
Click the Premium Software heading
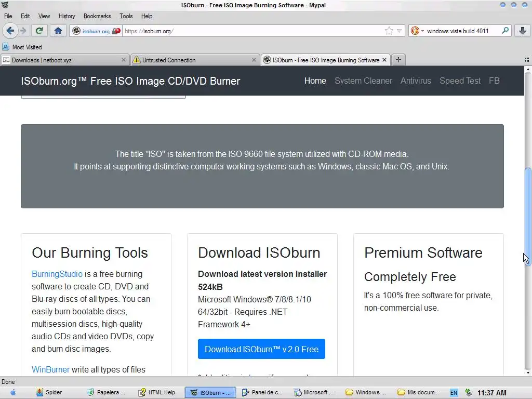pos(423,253)
